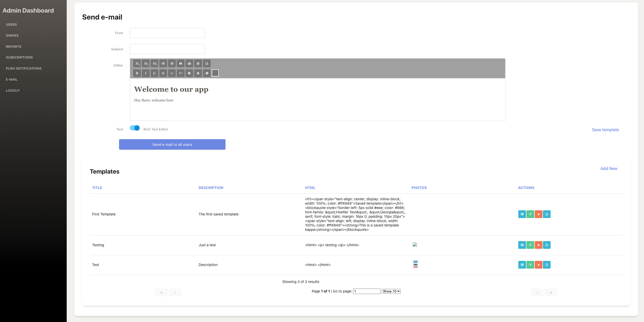Apply strikethrough formatting

(163, 73)
